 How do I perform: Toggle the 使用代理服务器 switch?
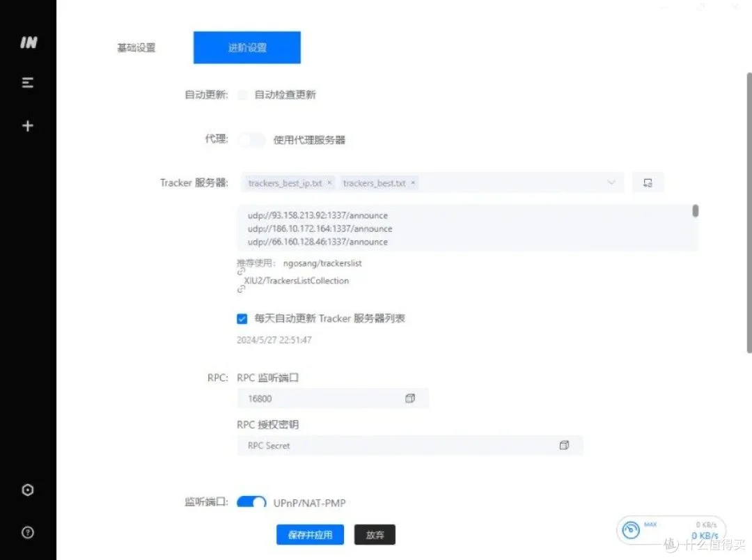[x=251, y=140]
